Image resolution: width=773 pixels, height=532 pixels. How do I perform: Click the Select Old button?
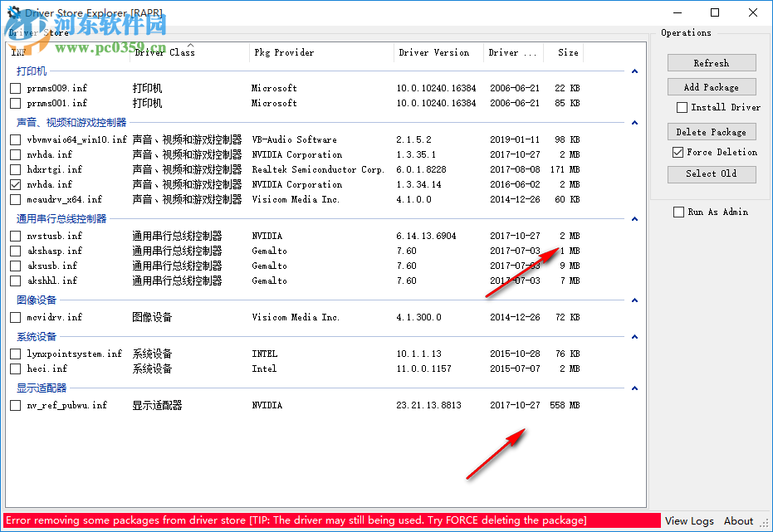(x=712, y=174)
